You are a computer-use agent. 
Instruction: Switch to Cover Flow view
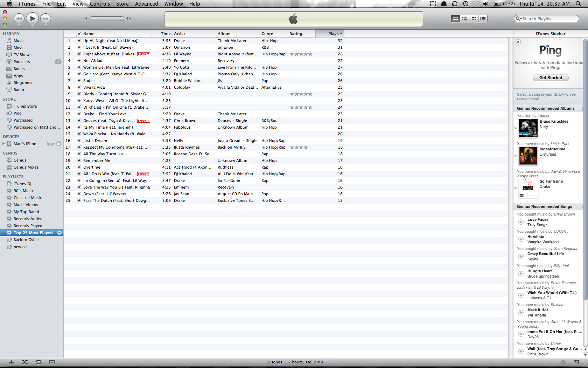pos(483,19)
